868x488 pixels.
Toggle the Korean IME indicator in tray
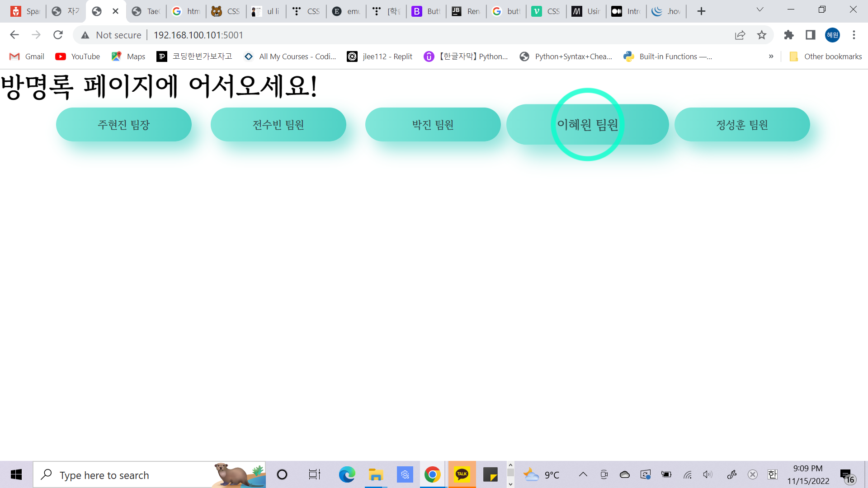[772, 474]
